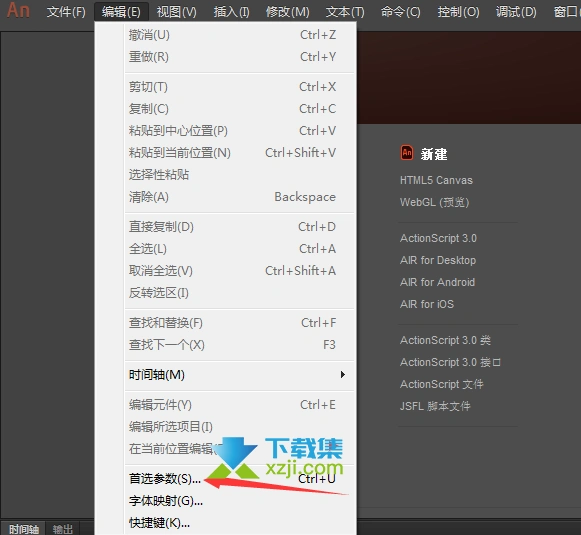Choose 清除(A) menu entry
Image resolution: width=581 pixels, height=535 pixels.
pos(239,197)
